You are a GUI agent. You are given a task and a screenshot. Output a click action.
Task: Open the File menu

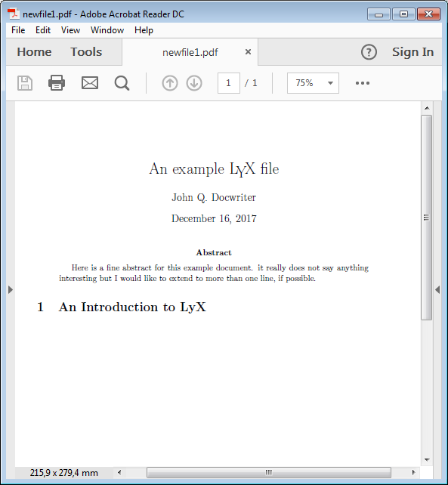pos(18,30)
